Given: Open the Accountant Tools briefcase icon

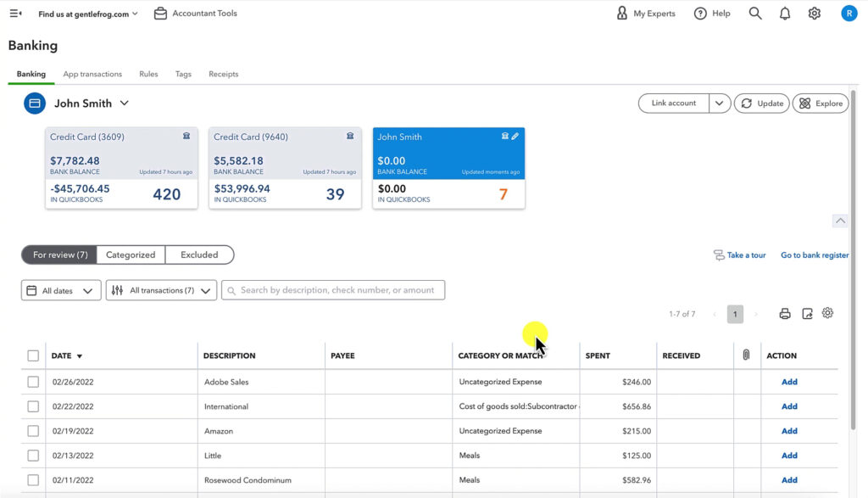Looking at the screenshot, I should tap(160, 13).
